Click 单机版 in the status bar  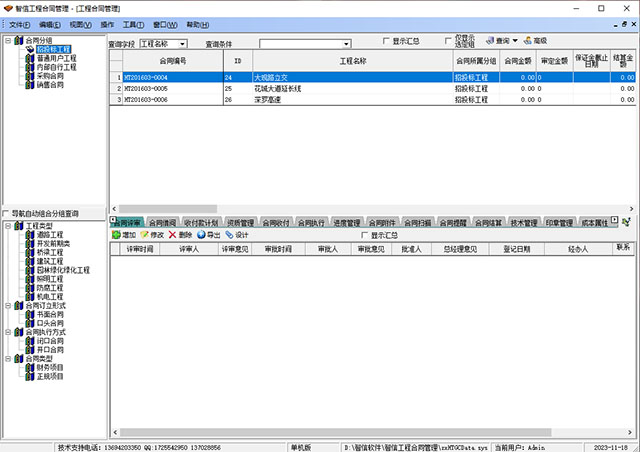pyautogui.click(x=301, y=448)
